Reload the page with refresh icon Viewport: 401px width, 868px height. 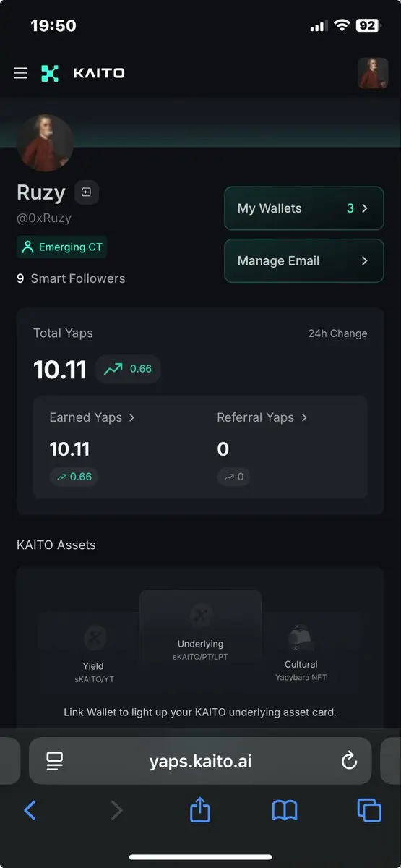pos(349,761)
